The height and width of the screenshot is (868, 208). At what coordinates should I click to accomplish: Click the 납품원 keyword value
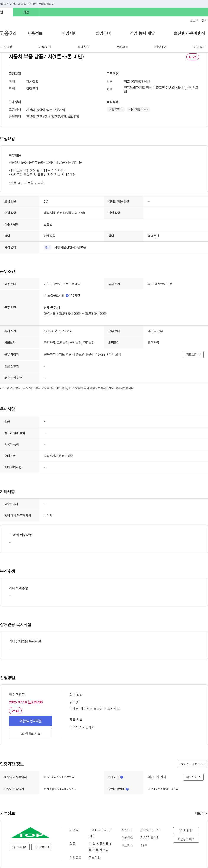click(48, 224)
